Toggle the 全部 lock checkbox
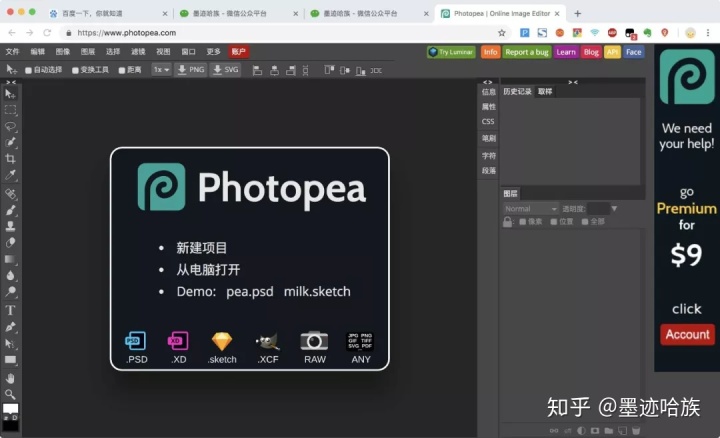 585,222
